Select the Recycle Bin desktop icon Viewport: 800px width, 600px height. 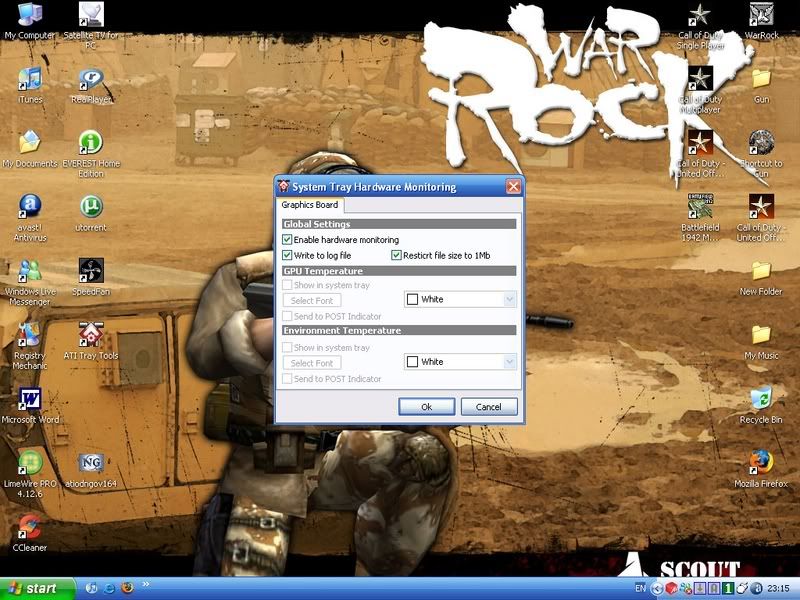click(761, 406)
